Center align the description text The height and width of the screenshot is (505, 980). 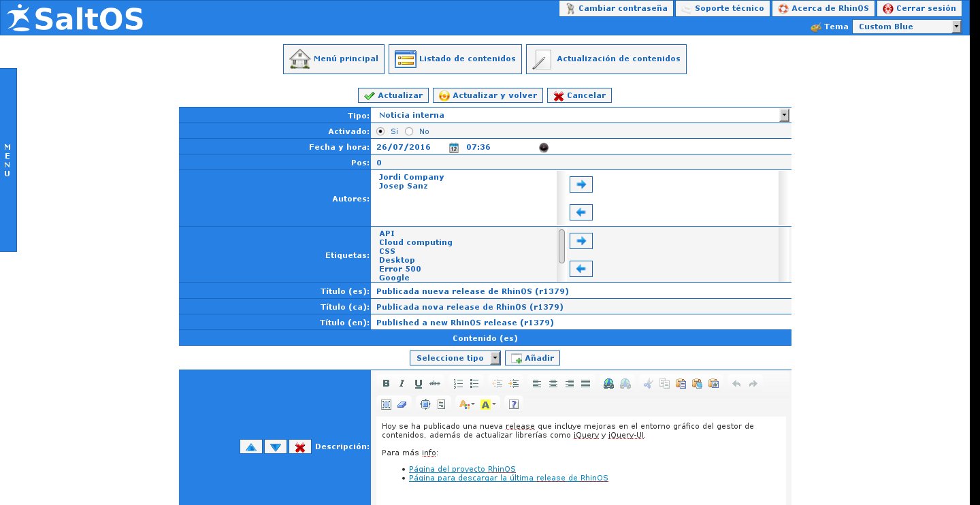coord(553,384)
